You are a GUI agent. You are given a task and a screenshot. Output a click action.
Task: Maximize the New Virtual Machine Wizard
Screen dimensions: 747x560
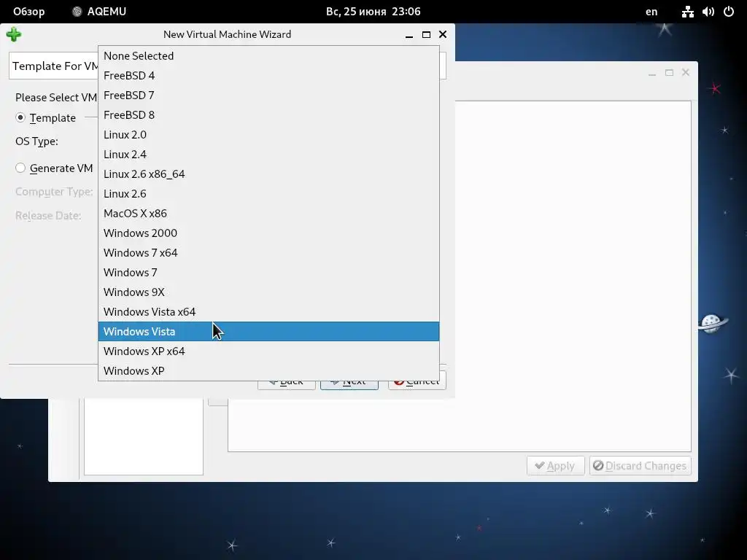426,35
